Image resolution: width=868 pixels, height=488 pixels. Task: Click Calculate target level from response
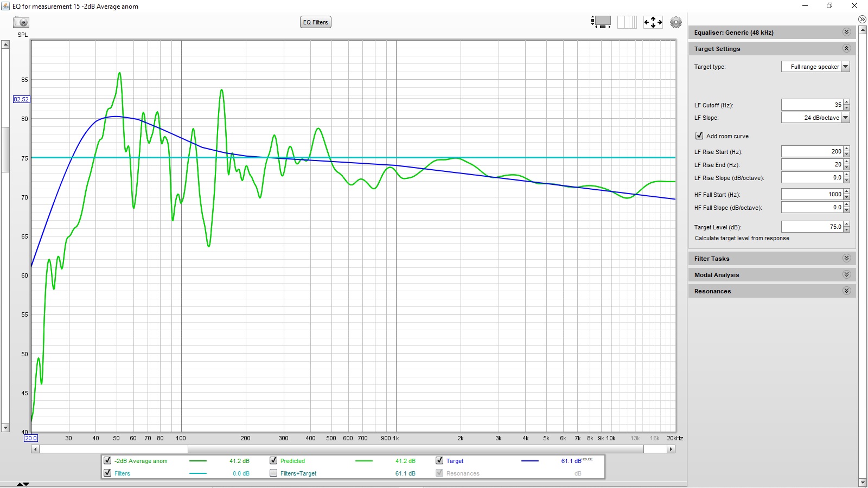(742, 238)
